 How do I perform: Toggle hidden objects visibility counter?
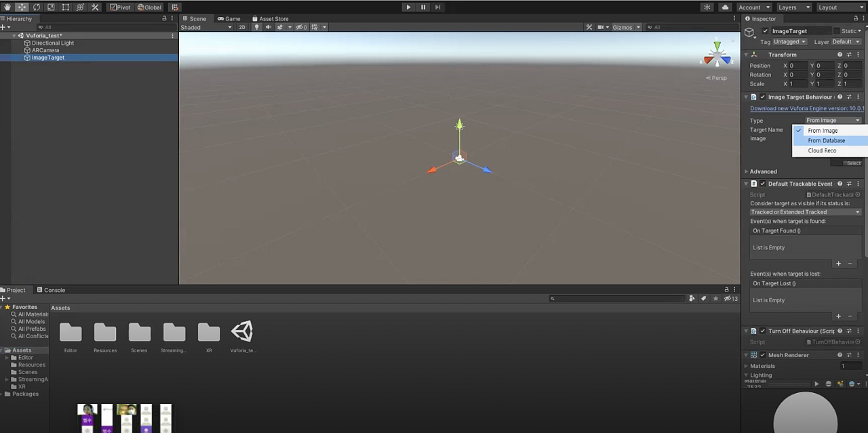pyautogui.click(x=302, y=27)
